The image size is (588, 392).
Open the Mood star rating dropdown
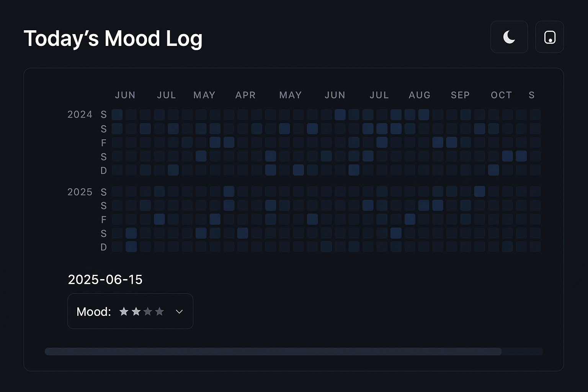(130, 311)
